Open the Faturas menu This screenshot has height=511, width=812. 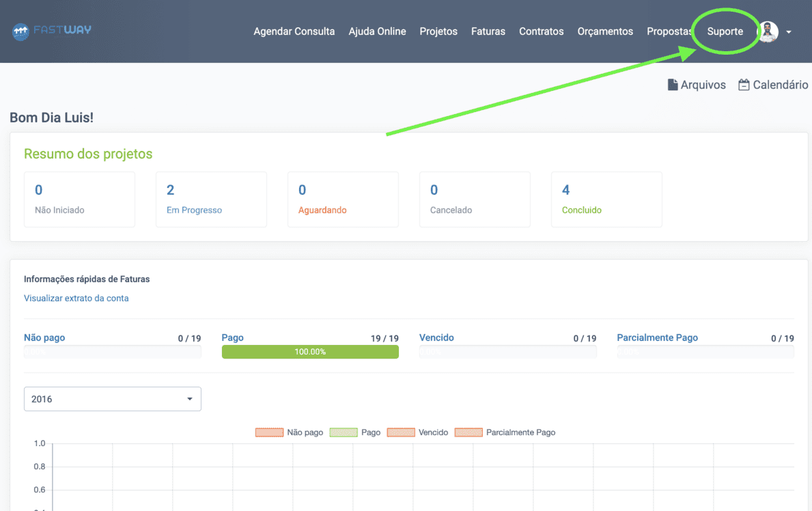coord(488,31)
